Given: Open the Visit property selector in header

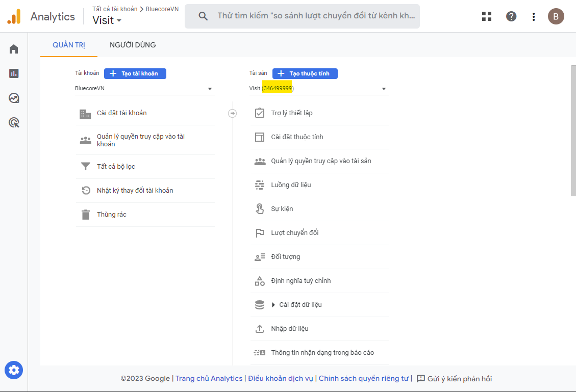Looking at the screenshot, I should point(107,20).
